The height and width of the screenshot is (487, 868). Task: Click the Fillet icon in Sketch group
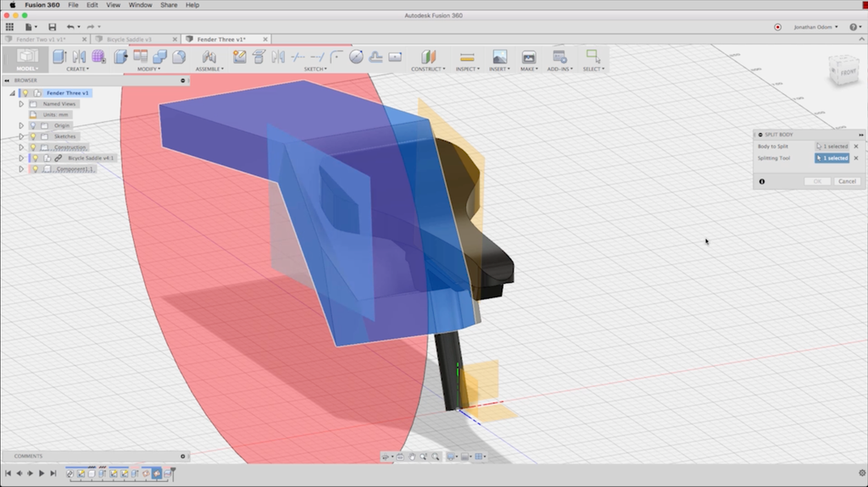(337, 57)
